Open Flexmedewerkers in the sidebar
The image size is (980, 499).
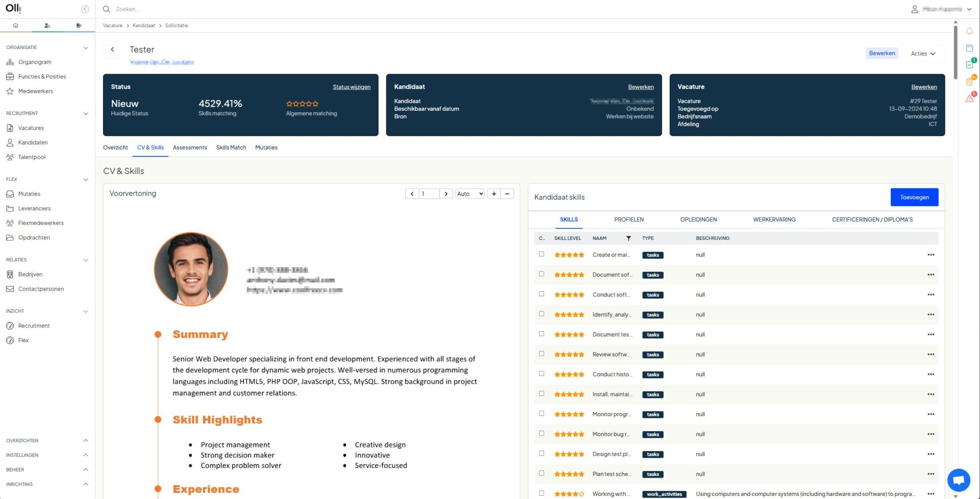click(41, 223)
